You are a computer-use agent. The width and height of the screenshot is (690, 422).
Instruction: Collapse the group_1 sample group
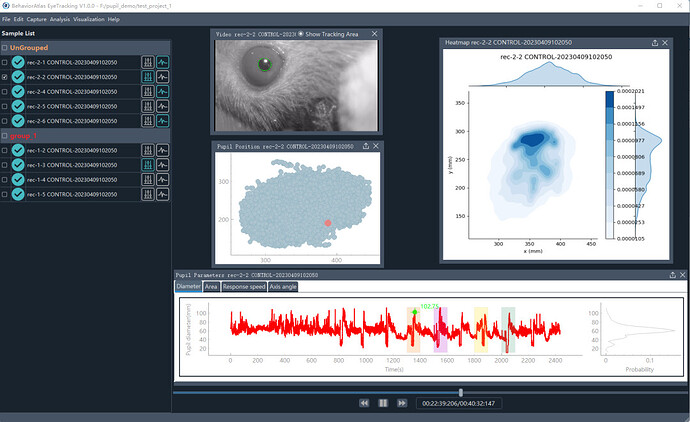(5, 136)
